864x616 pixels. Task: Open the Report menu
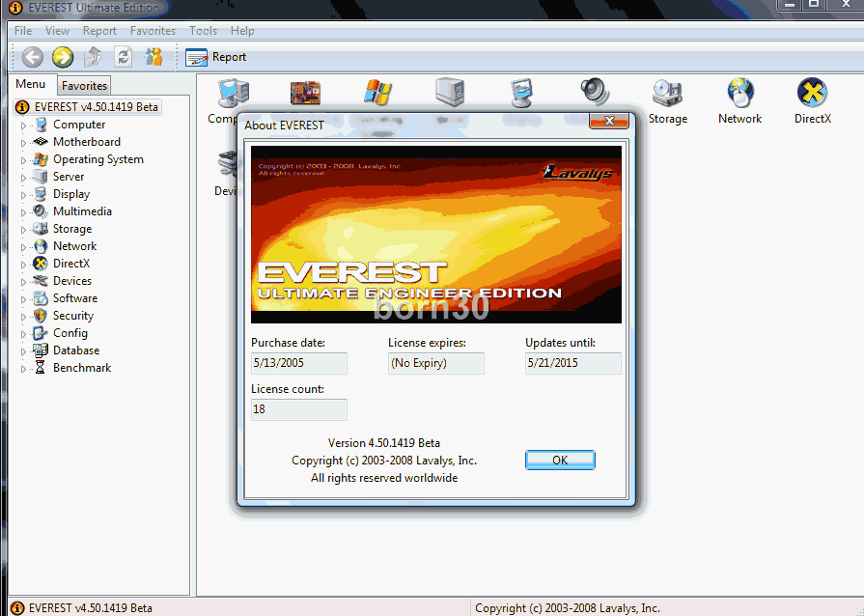pyautogui.click(x=99, y=31)
